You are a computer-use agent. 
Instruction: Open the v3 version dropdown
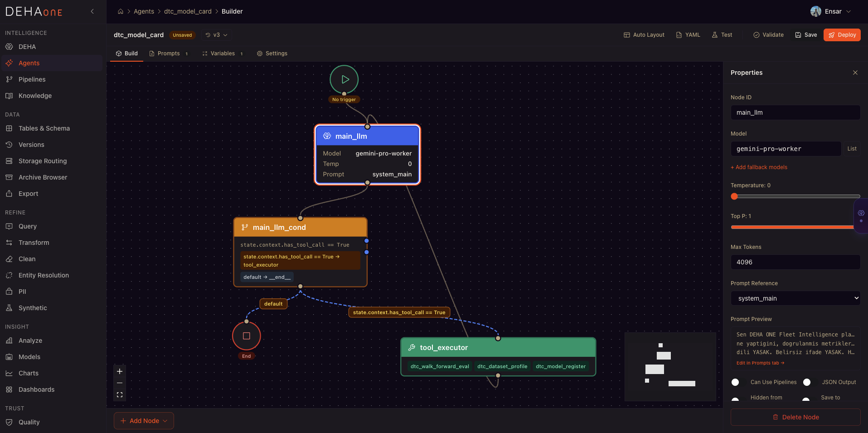(217, 35)
